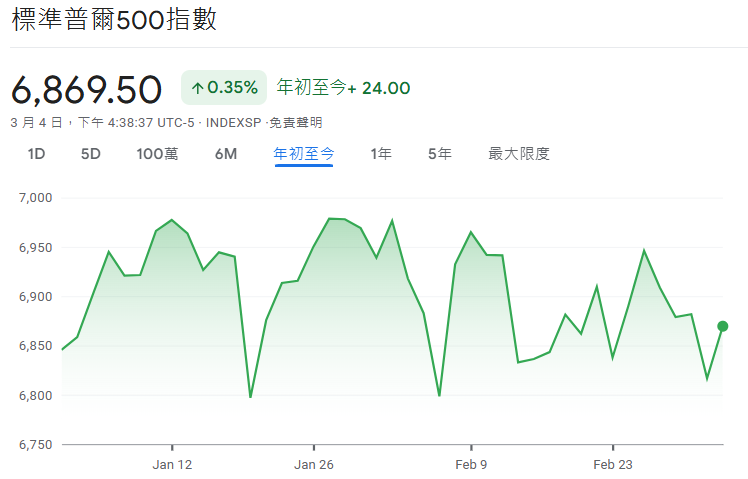Click the timestamp 下午 4:38:37 UTC-5
This screenshot has height=479, width=748.
point(136,123)
